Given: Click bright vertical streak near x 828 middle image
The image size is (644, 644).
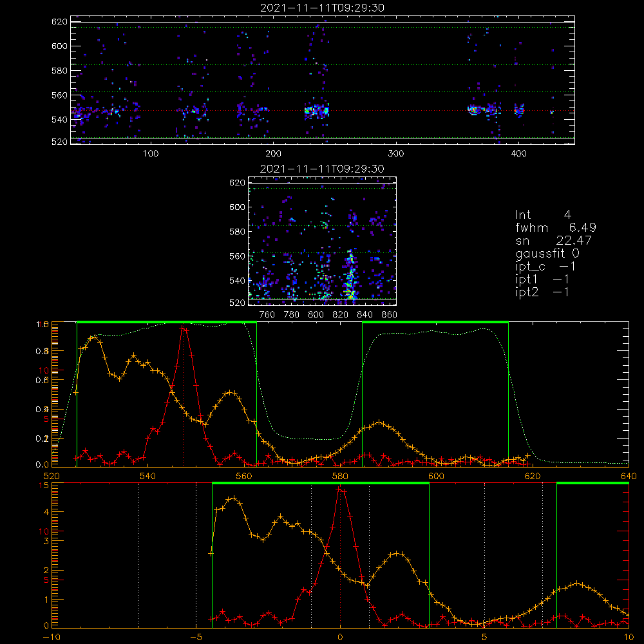Looking at the screenshot, I should coord(350,275).
